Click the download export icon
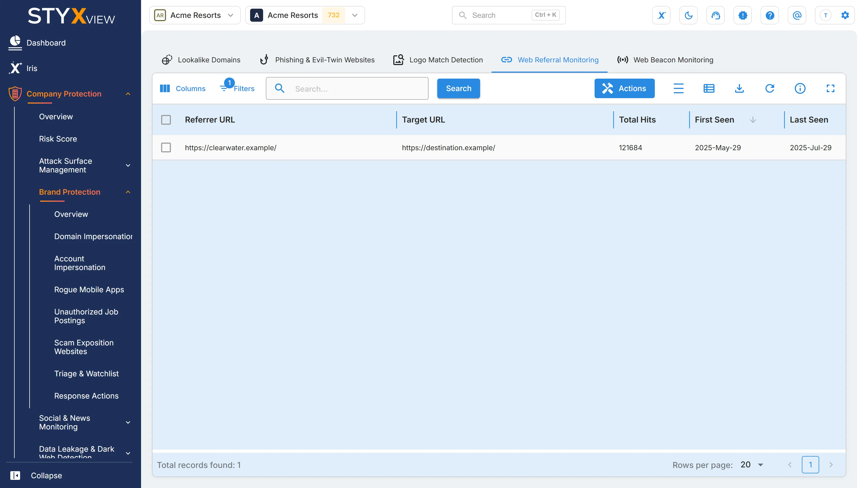The image size is (868, 488). click(739, 89)
